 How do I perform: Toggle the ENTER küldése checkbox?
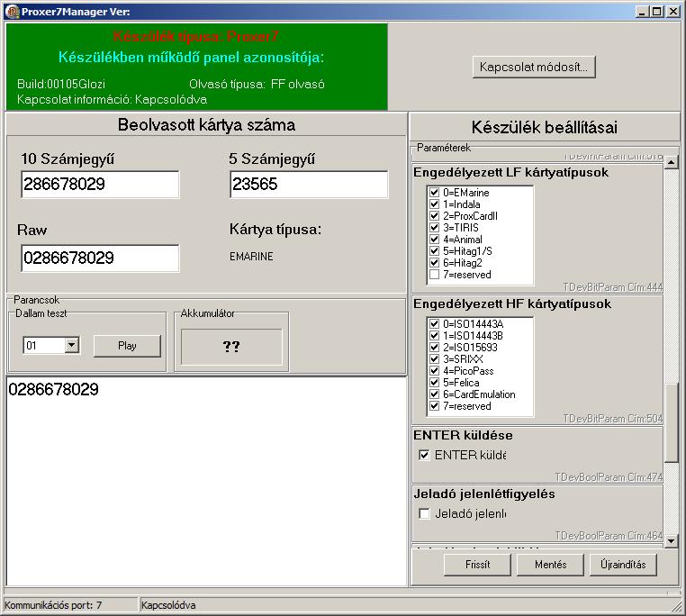(x=424, y=455)
